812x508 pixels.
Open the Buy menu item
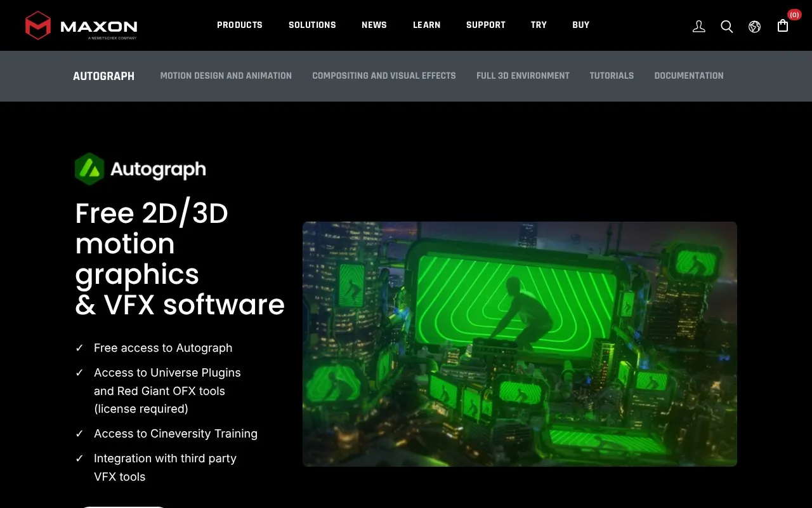[581, 25]
